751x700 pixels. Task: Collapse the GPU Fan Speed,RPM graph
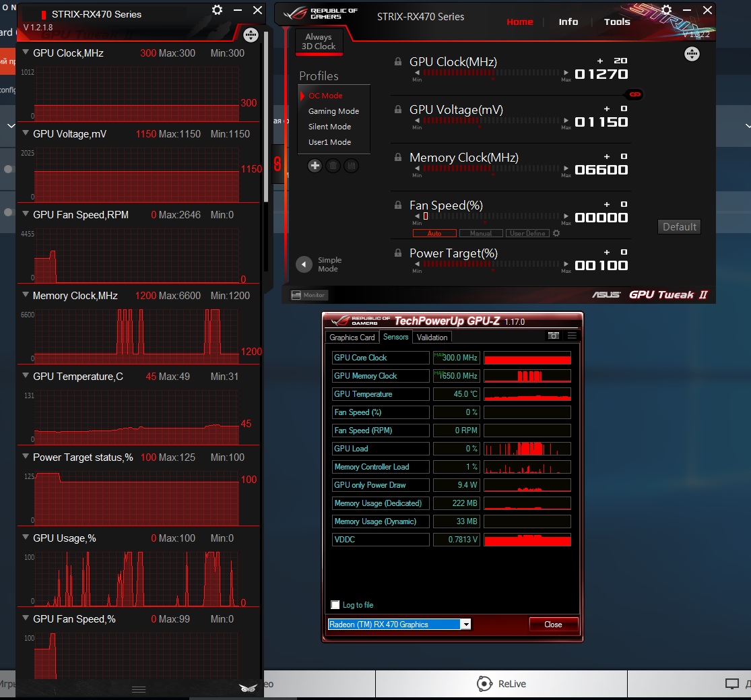26,214
